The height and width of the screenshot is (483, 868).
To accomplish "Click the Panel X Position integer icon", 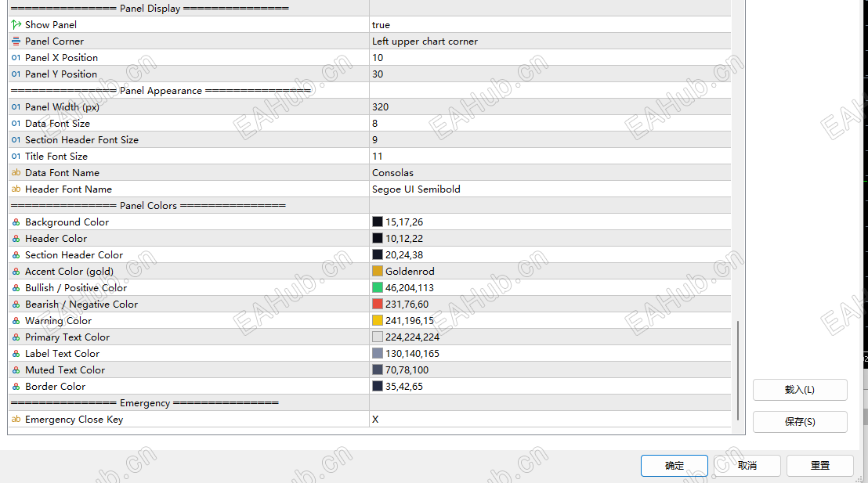I will [16, 58].
